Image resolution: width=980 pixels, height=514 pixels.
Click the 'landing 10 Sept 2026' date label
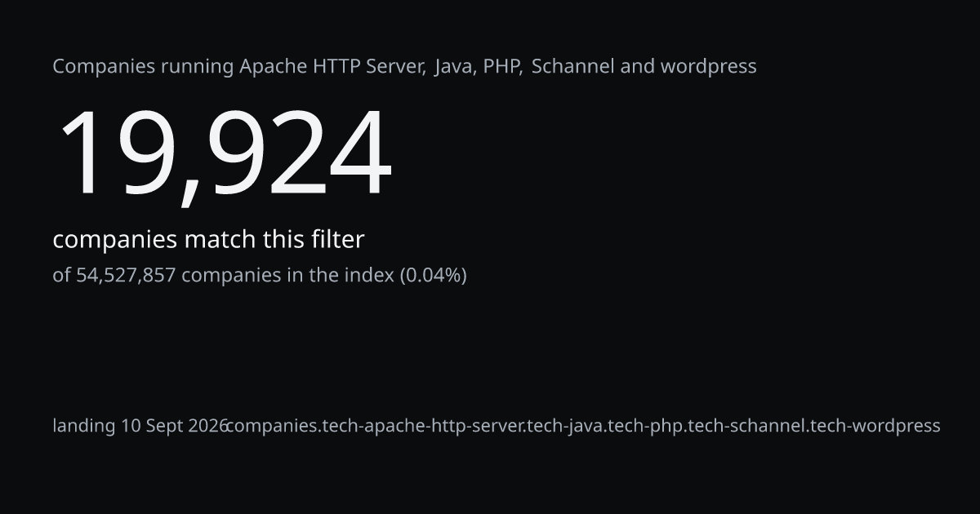click(140, 426)
